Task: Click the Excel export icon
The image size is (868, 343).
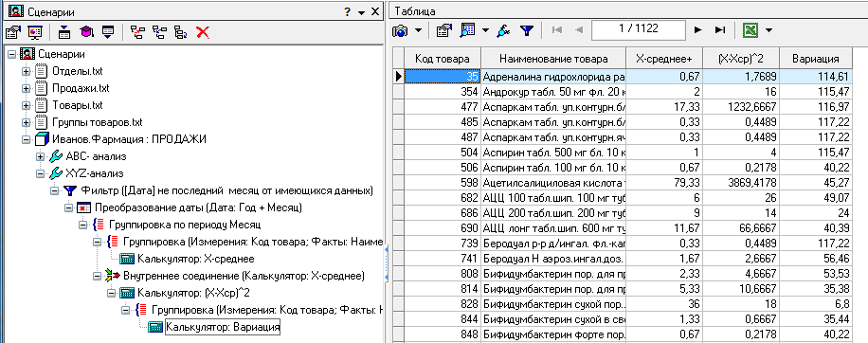Action: coord(750,30)
